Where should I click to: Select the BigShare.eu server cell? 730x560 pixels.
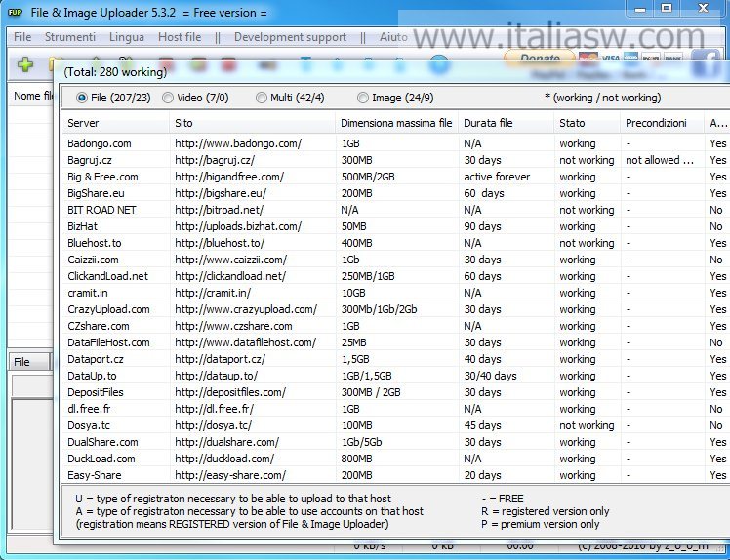[x=96, y=193]
